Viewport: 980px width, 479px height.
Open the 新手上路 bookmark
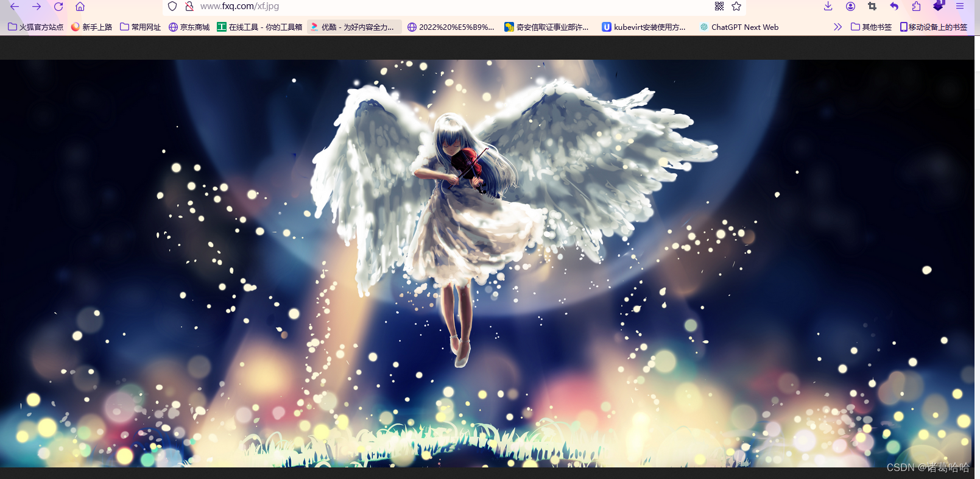pos(91,27)
